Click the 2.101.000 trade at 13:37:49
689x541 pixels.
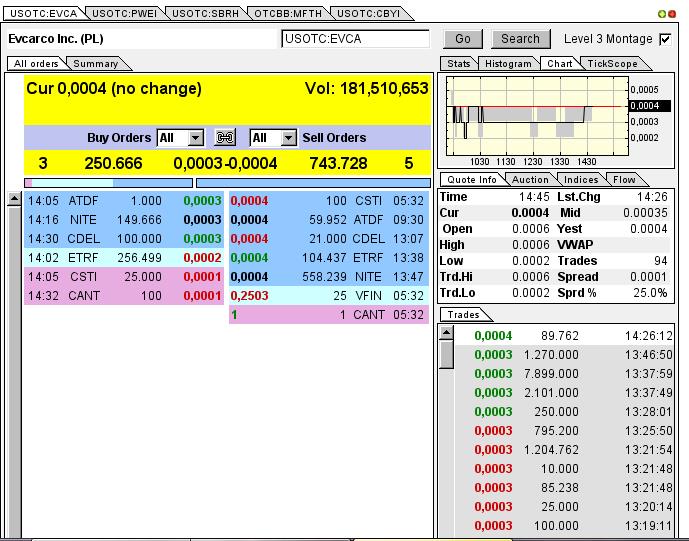point(564,392)
